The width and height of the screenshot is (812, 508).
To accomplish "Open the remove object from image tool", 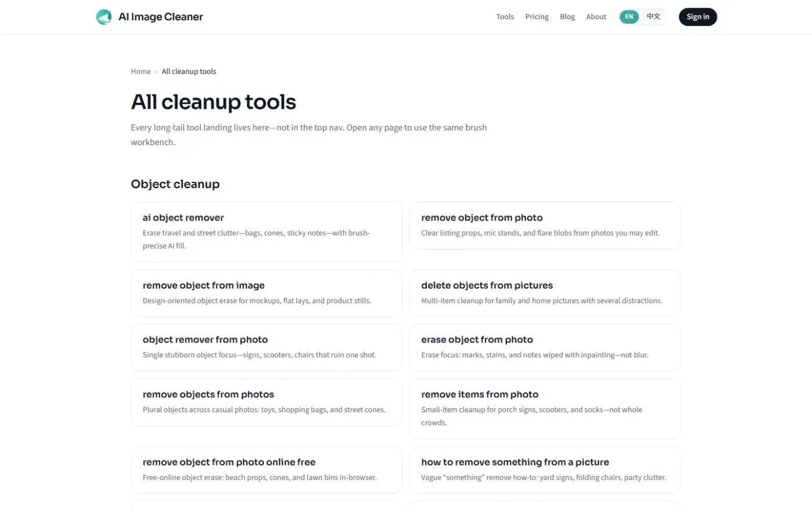I will [267, 293].
